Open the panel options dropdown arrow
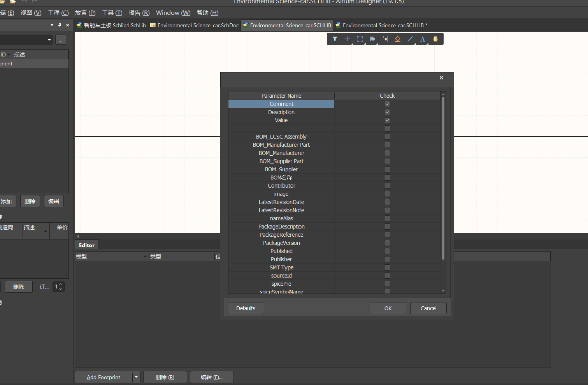Viewport: 588px width, 385px height. click(52, 25)
